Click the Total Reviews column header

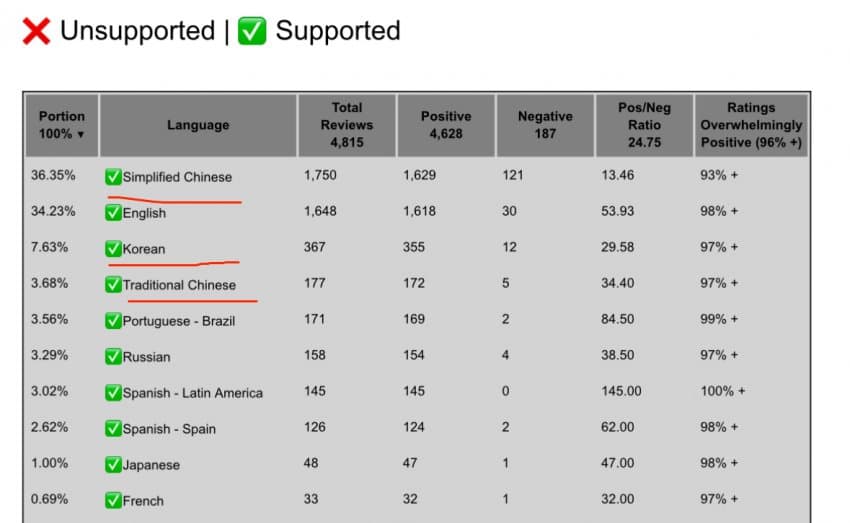coord(347,125)
